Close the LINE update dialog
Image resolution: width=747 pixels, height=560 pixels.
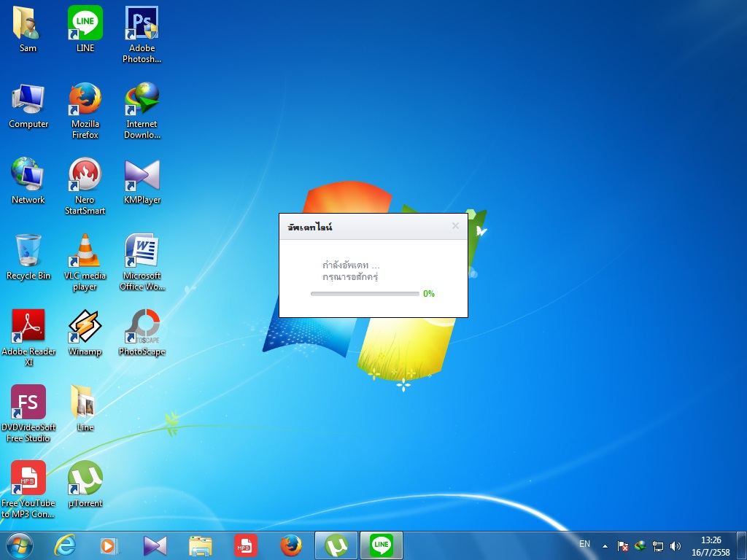tap(455, 226)
